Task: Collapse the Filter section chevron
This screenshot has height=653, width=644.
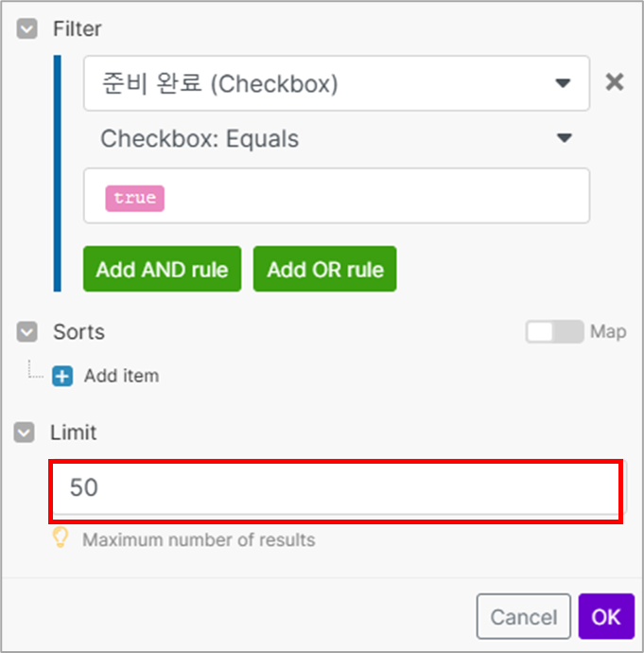Action: click(26, 29)
